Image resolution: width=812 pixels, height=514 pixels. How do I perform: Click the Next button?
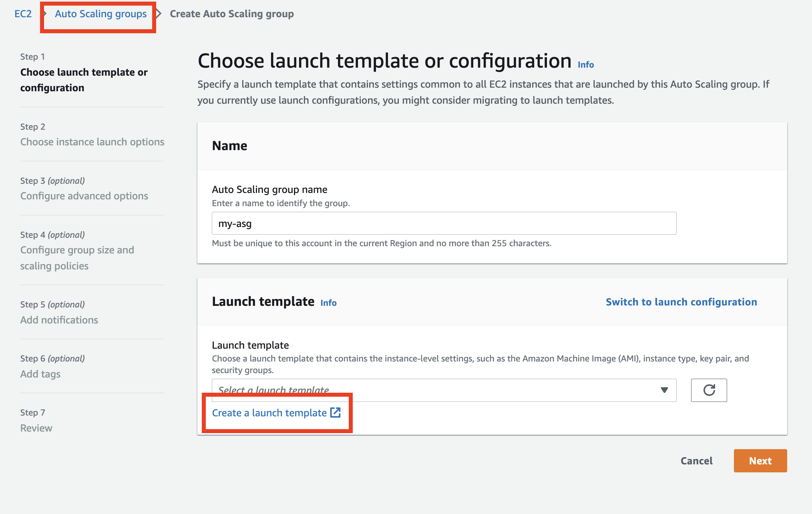760,461
